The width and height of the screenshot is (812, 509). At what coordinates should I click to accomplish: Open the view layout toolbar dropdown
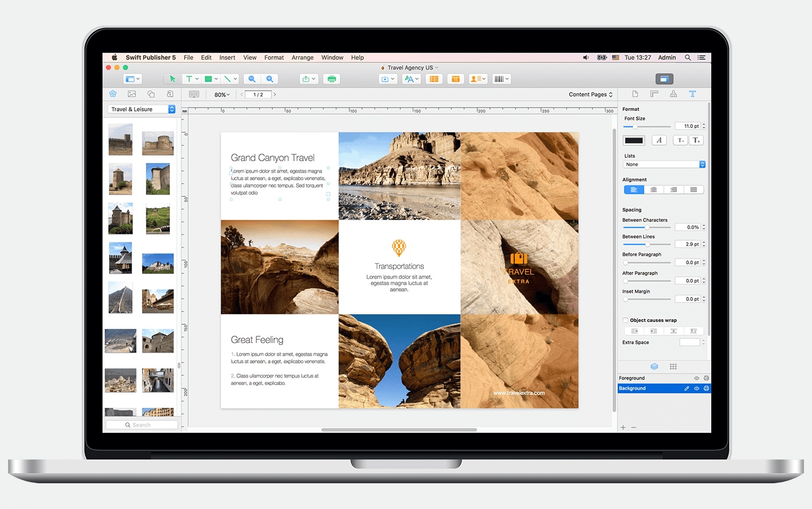coord(133,79)
